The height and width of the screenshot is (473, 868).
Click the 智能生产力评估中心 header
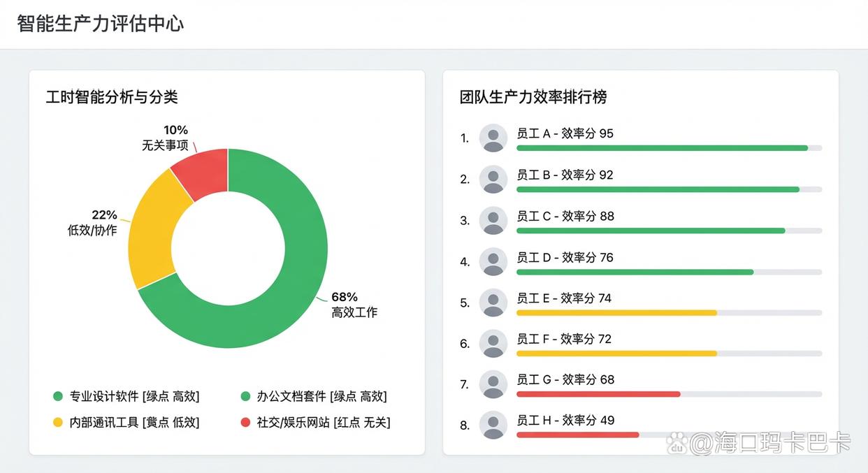tap(102, 23)
